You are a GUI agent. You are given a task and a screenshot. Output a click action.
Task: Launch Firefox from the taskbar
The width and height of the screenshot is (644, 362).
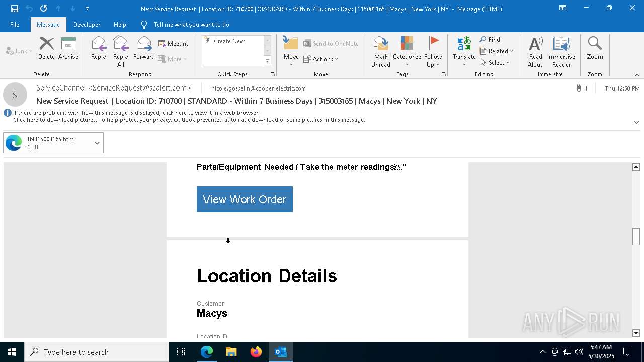(x=256, y=352)
